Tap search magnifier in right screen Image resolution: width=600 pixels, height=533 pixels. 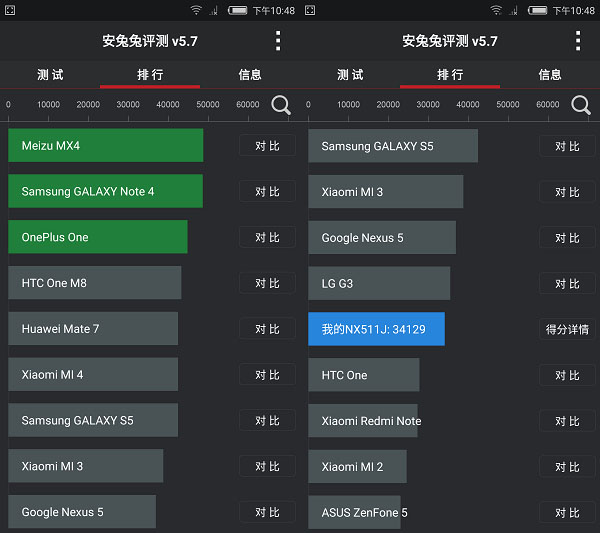pyautogui.click(x=581, y=105)
